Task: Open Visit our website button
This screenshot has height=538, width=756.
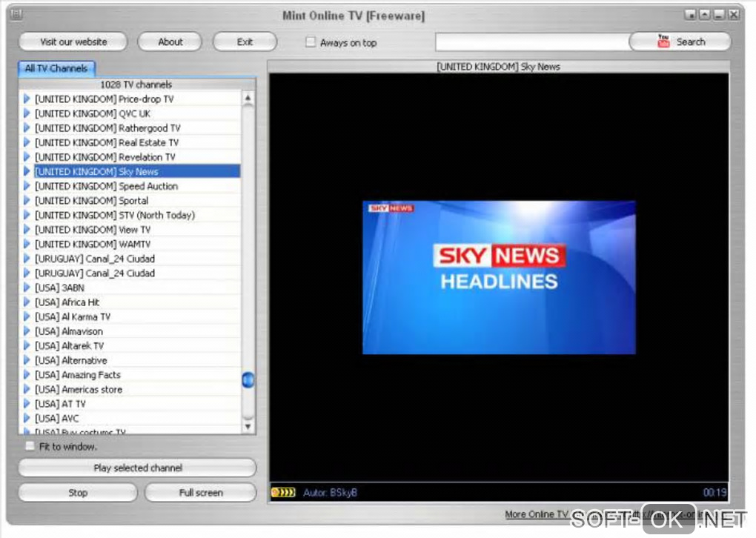Action: click(x=73, y=42)
